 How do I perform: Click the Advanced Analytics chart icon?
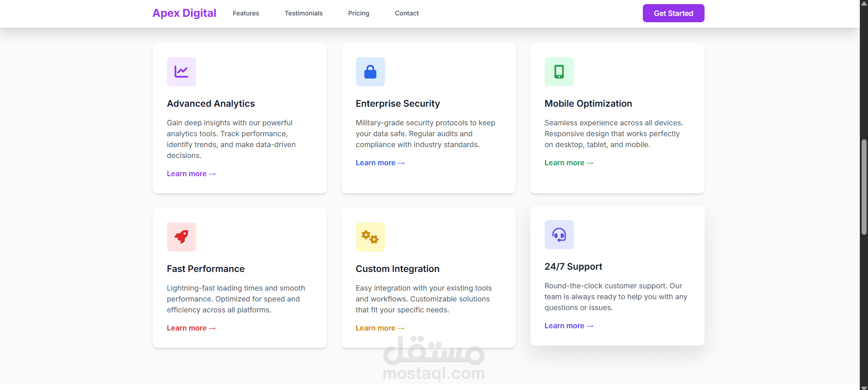pyautogui.click(x=182, y=72)
